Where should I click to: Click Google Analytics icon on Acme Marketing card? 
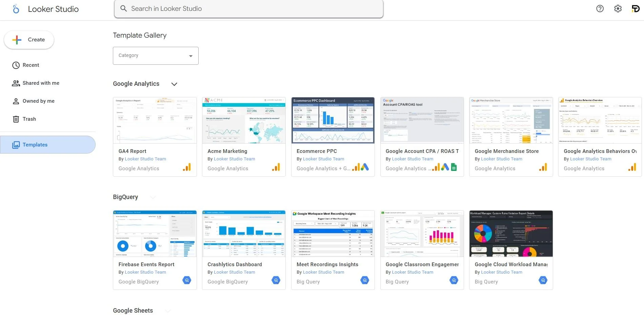point(276,167)
